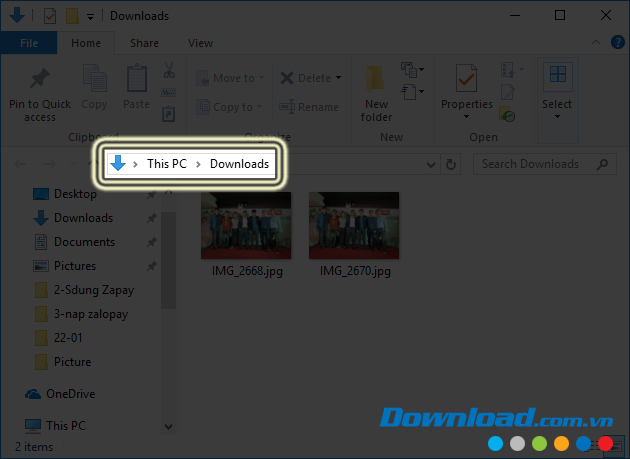Open address bar history dropdown

[430, 165]
